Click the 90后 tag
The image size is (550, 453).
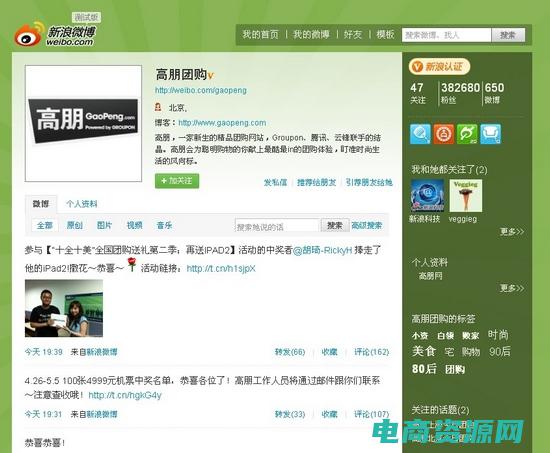tap(500, 351)
